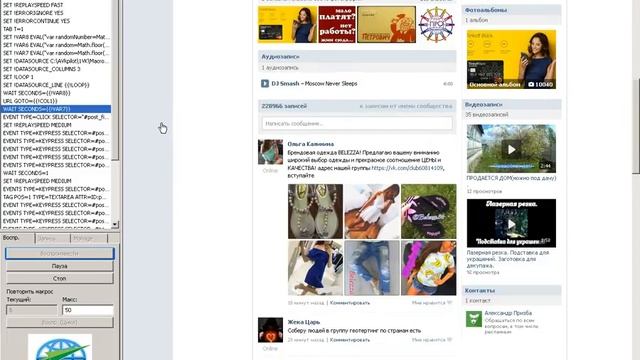The image size is (640, 360).
Task: Open the Видеозаписи section header
Action: click(x=511, y=104)
